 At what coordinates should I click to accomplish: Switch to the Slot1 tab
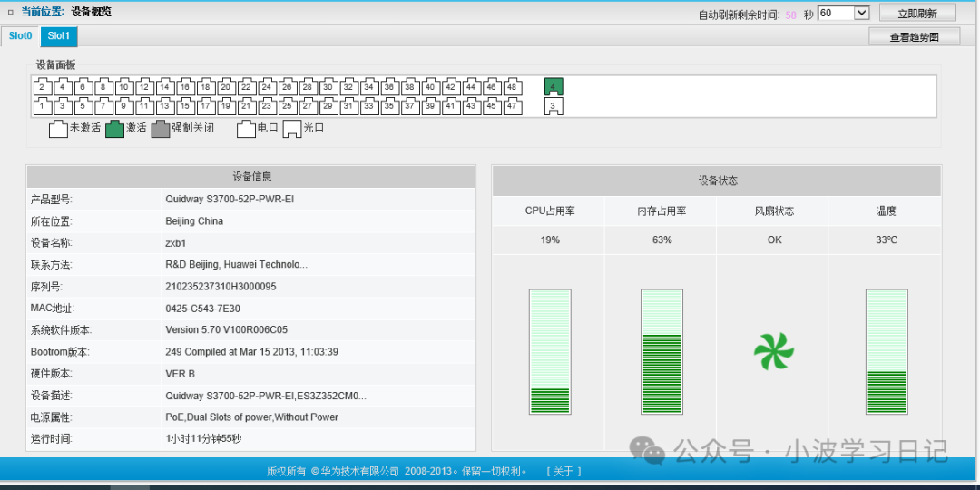(x=59, y=36)
